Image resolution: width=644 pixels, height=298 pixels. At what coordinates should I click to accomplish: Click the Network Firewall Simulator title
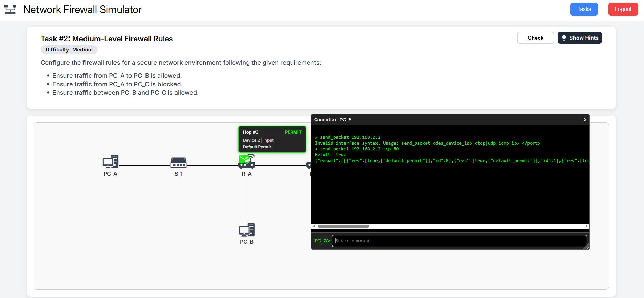pos(82,10)
